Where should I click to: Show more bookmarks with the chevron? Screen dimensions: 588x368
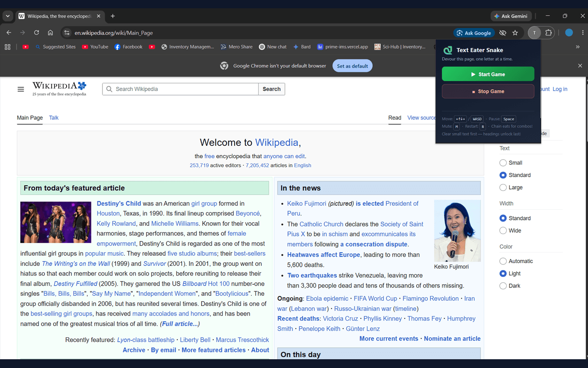[578, 46]
